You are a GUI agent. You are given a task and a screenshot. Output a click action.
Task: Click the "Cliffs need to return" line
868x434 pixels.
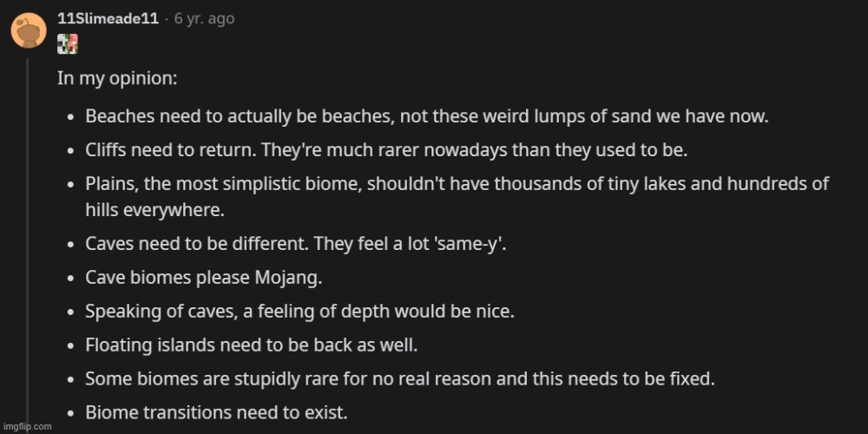coord(385,149)
